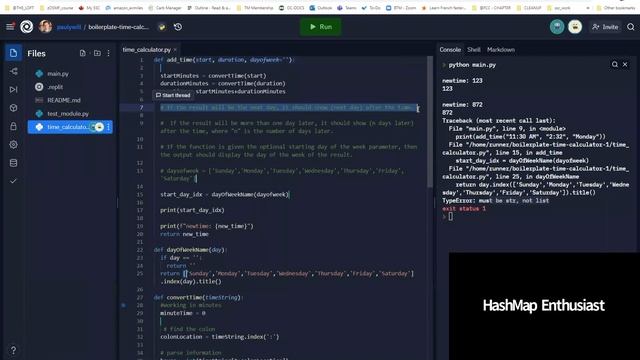Click the 'return new_time' code line
This screenshot has height=360, width=640.
(x=184, y=234)
